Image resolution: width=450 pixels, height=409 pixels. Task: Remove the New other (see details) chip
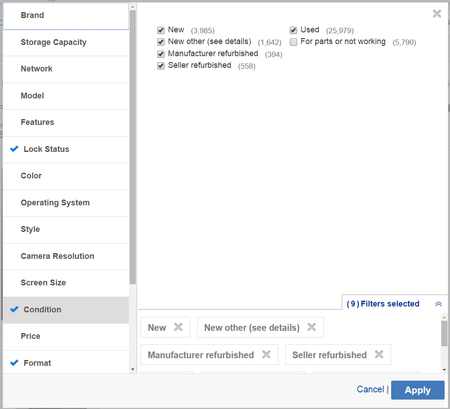[x=311, y=327]
